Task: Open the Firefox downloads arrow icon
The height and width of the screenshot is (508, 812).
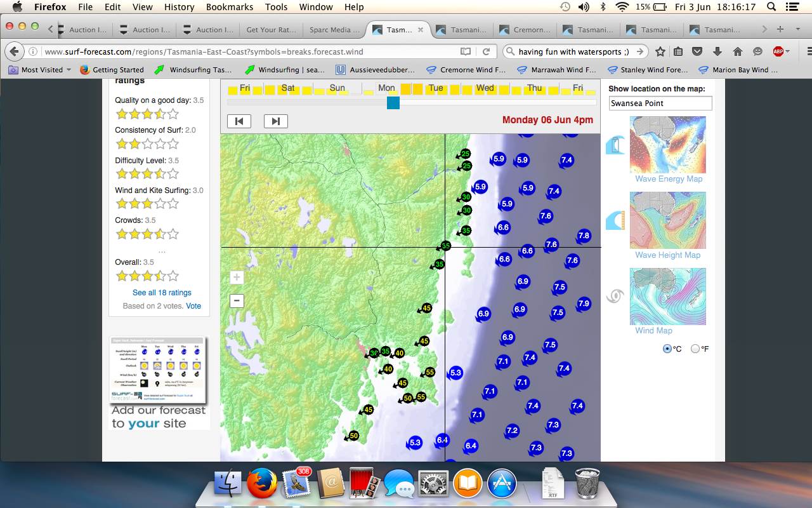Action: click(717, 51)
